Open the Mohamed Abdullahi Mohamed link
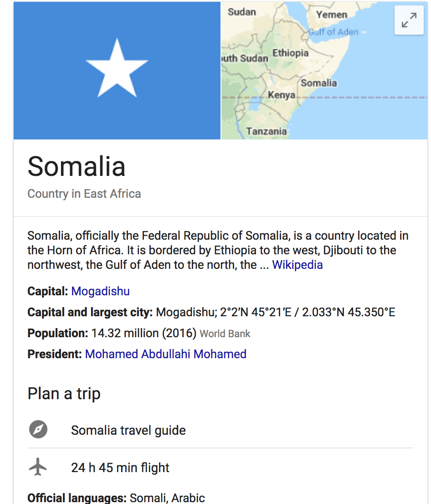 click(165, 354)
